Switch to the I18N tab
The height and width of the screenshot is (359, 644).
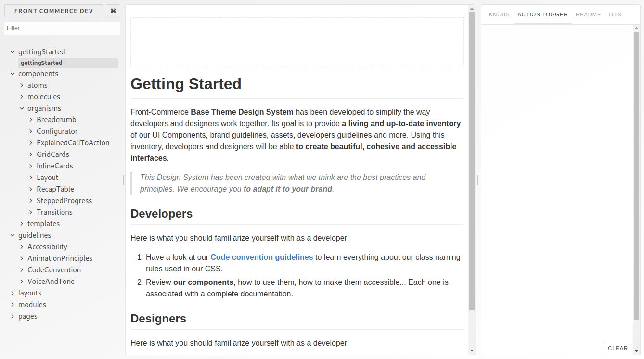coord(615,14)
